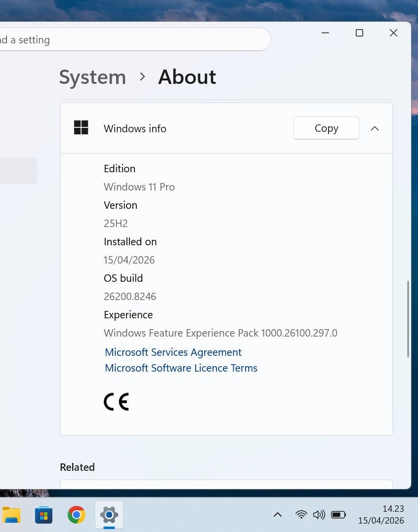This screenshot has width=418, height=532.
Task: Open the Microsoft Software Licence Terms link
Action: click(x=181, y=368)
